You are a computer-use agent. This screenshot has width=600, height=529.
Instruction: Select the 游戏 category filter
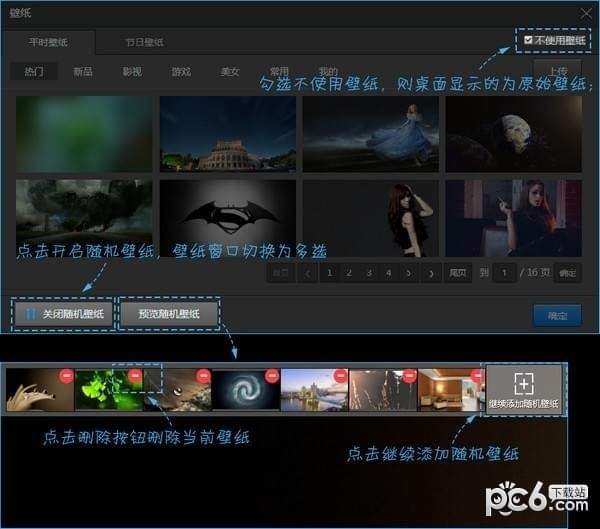181,72
